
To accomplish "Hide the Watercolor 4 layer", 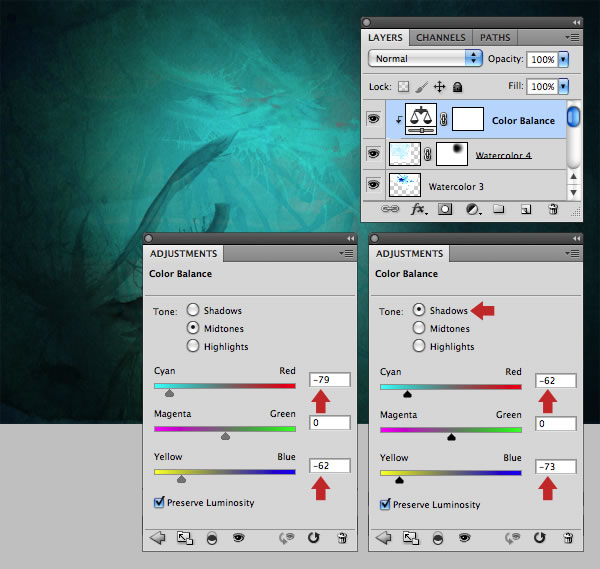I will [373, 153].
